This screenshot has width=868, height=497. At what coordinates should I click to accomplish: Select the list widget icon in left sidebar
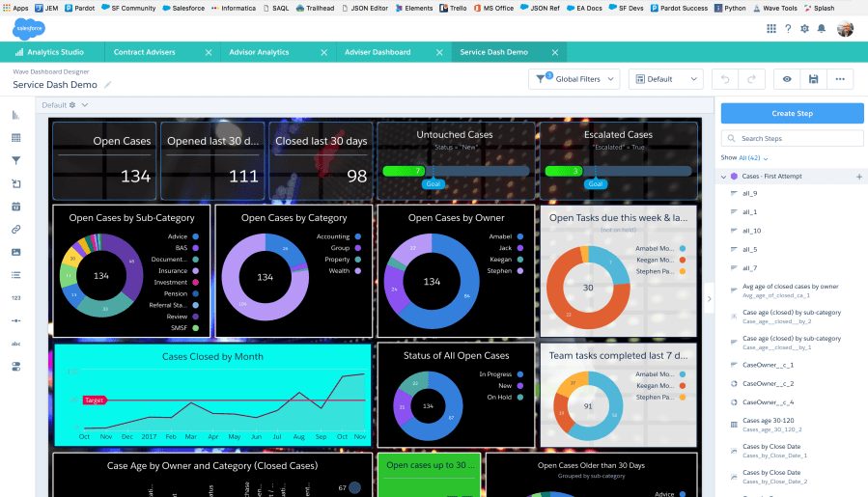(x=16, y=275)
